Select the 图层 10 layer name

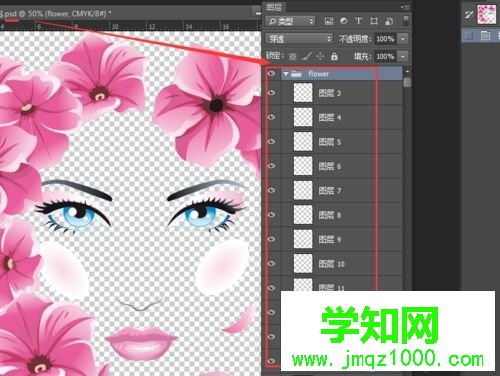click(x=331, y=264)
